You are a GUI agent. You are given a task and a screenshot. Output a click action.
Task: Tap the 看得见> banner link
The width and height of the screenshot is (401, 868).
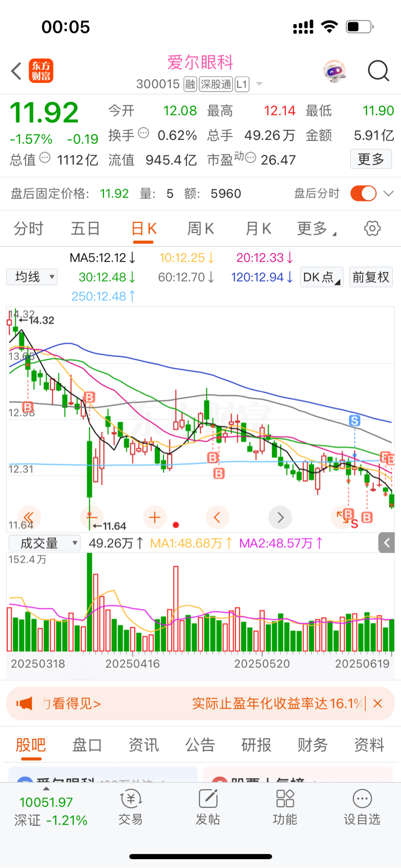pos(72,704)
